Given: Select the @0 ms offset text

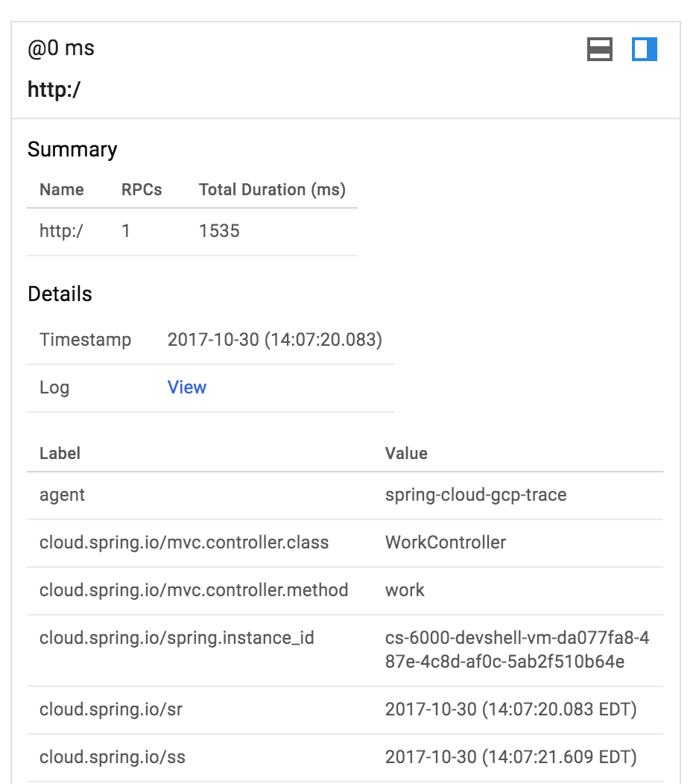Looking at the screenshot, I should tap(61, 49).
